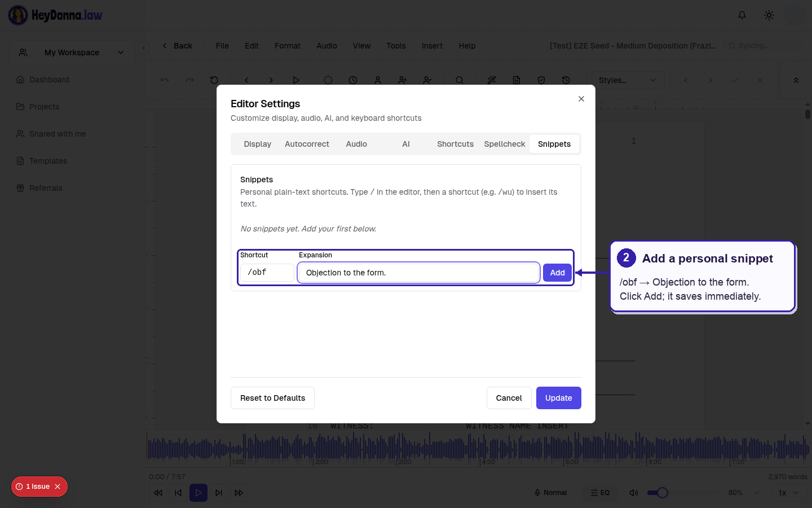Click the fast forward playback button
Screen dimensions: 812x508
[x=239, y=493]
